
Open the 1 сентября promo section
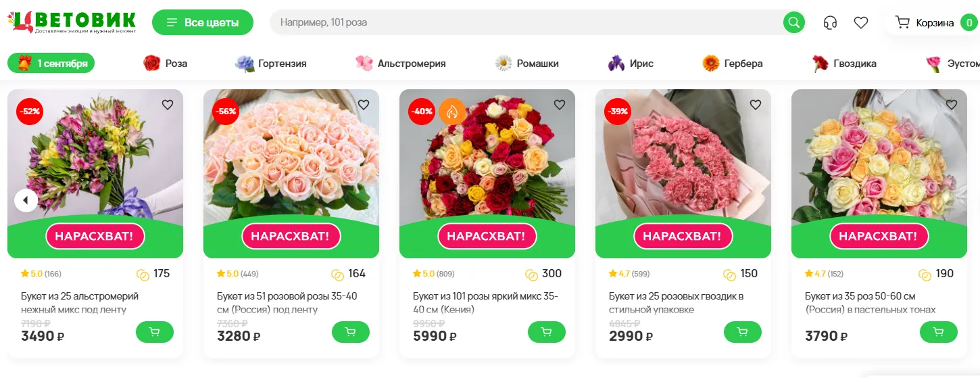(51, 64)
